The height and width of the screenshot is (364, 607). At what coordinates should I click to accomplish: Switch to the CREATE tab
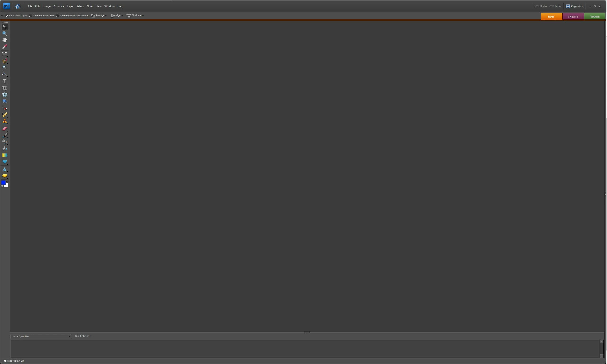tap(573, 16)
